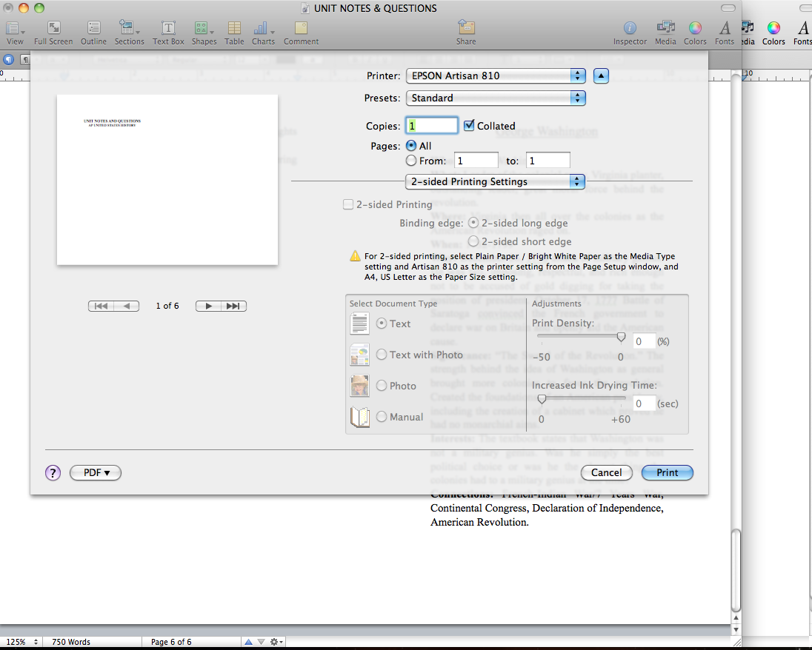This screenshot has width=812, height=650.
Task: Open the PDF dropdown button
Action: coord(96,472)
